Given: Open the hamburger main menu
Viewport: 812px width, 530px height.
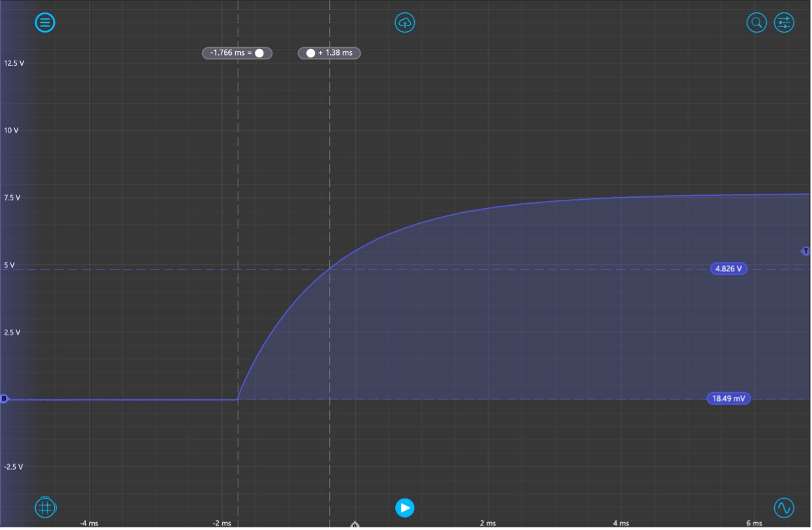Looking at the screenshot, I should coord(45,23).
